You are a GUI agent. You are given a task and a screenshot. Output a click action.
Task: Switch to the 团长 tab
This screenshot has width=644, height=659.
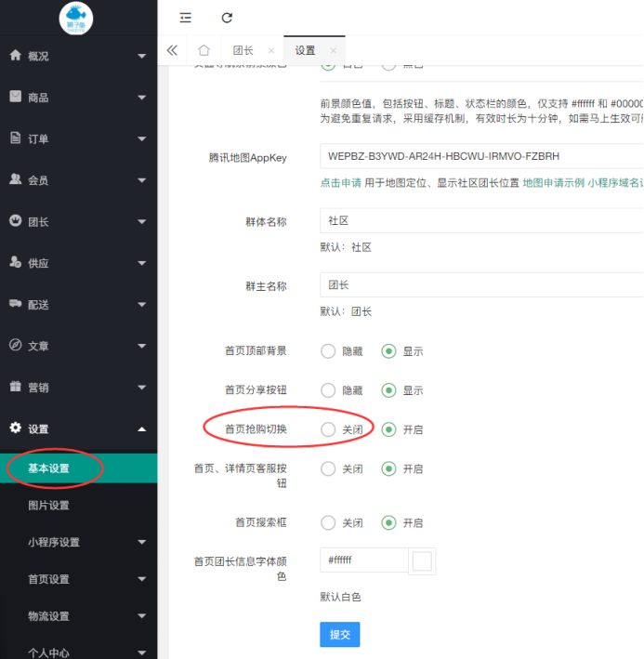coord(243,50)
